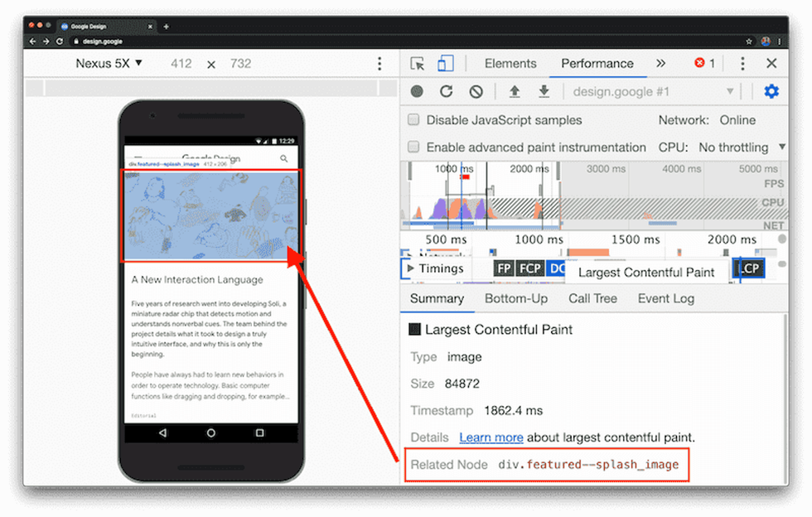This screenshot has height=517, width=812.
Task: Save profile via the download icon
Action: [543, 91]
